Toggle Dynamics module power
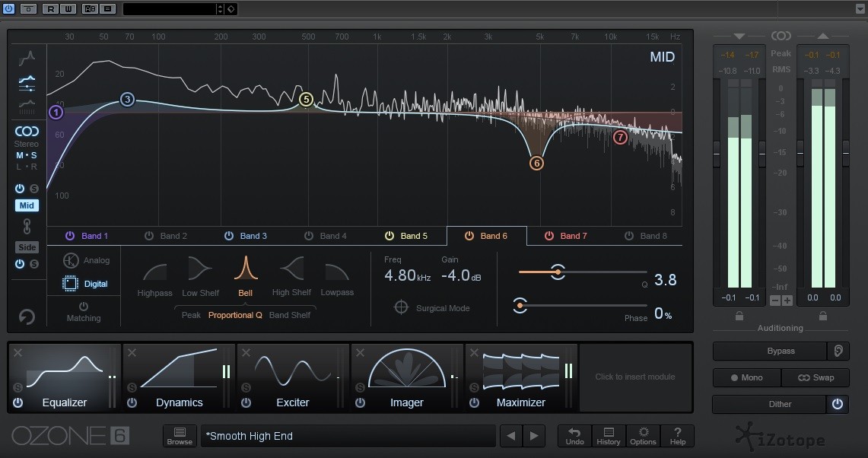868x458 pixels. [x=132, y=402]
